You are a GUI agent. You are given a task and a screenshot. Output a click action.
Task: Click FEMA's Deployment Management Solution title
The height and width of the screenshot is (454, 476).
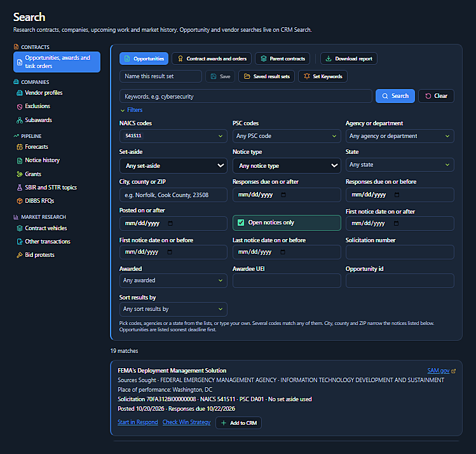[x=172, y=371]
